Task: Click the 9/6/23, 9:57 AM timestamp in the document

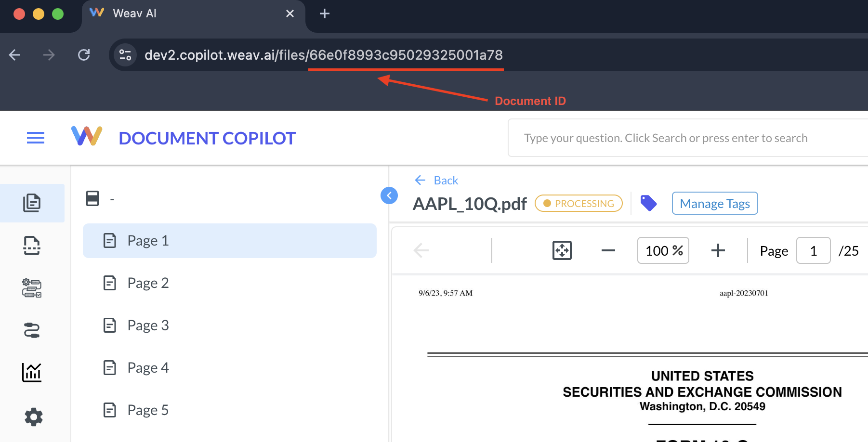Action: [x=446, y=293]
